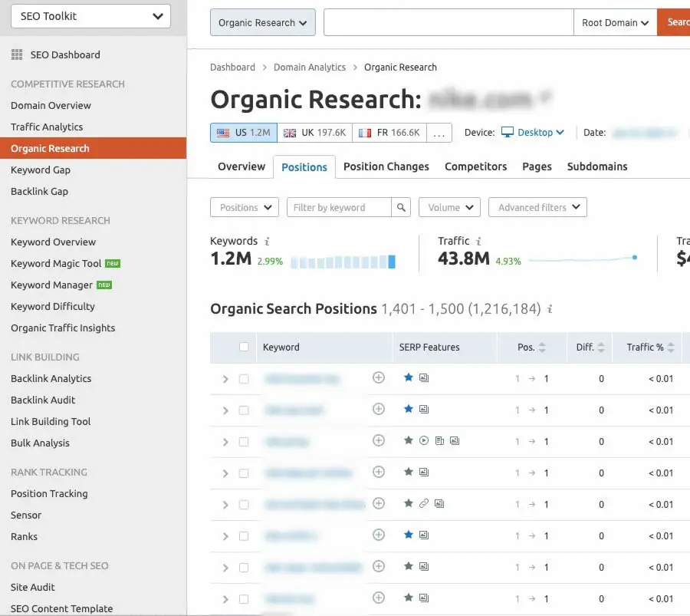The height and width of the screenshot is (616, 690).
Task: Switch to the Overview tab
Action: [x=242, y=167]
